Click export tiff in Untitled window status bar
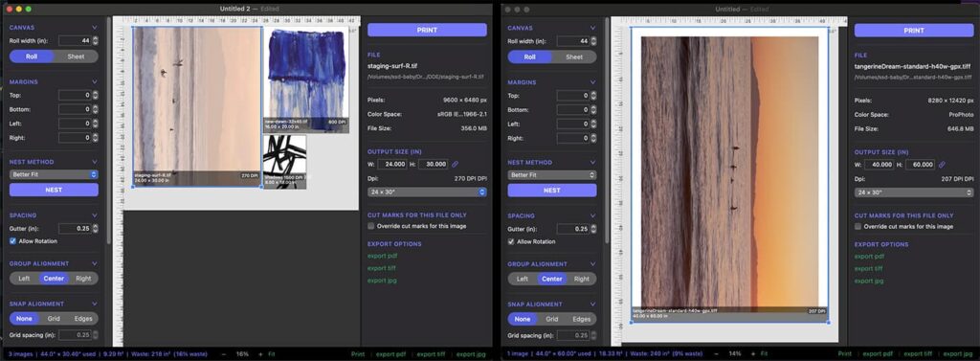Screen dimensions: 980x361 click(918, 354)
